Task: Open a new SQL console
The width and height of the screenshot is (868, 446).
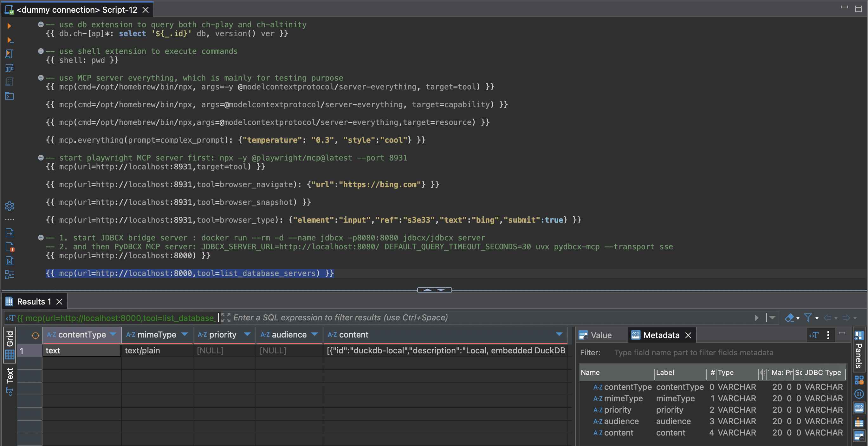Action: coord(10,96)
